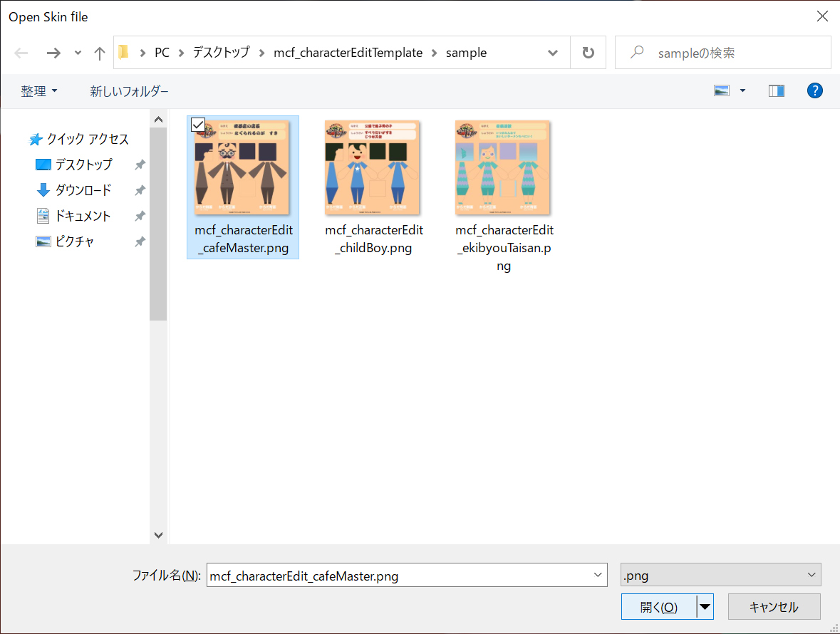Open the address bar history dropdown
The image size is (840, 634).
coord(553,53)
